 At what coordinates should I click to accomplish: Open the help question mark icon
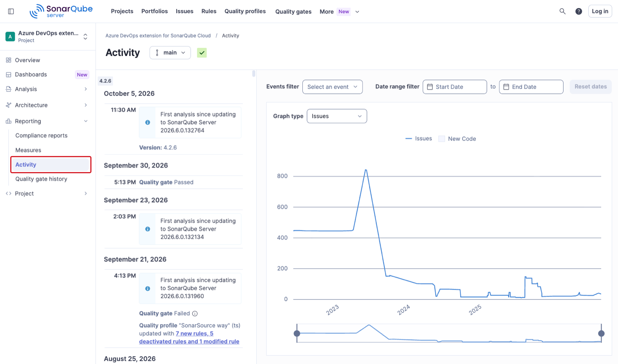click(579, 12)
